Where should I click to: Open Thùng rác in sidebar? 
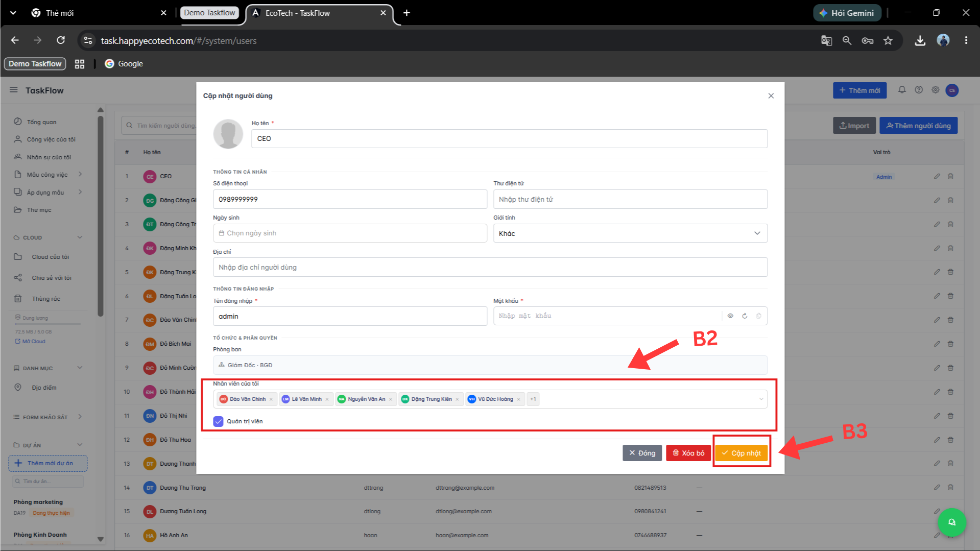(x=46, y=299)
